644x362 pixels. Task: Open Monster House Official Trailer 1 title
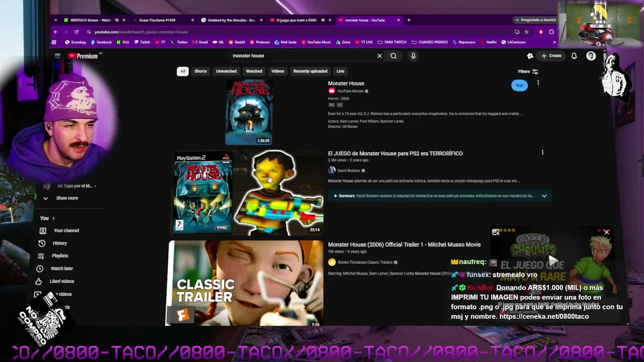405,244
